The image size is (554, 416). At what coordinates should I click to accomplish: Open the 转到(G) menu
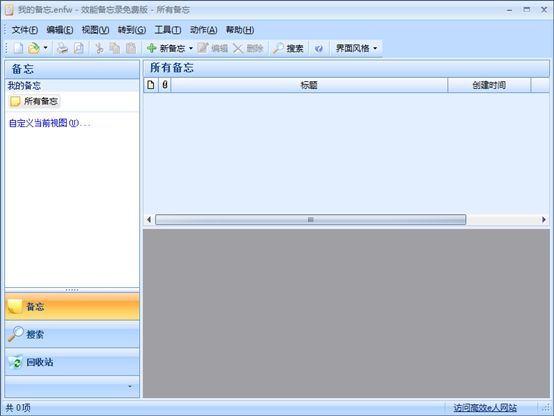132,30
